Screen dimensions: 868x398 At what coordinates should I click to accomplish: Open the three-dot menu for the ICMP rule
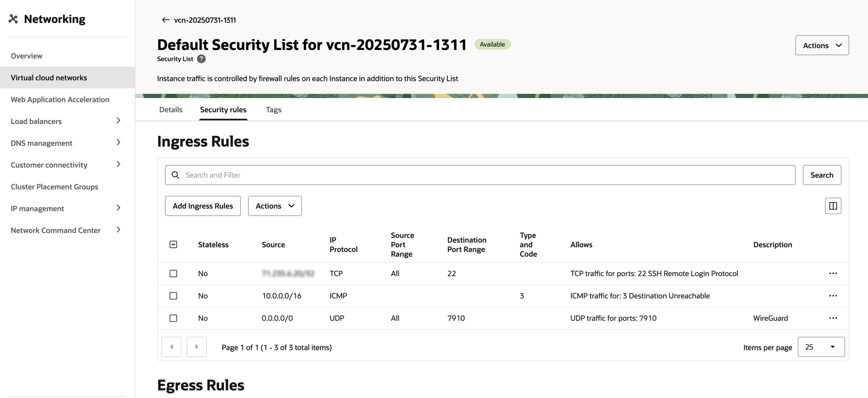(833, 296)
